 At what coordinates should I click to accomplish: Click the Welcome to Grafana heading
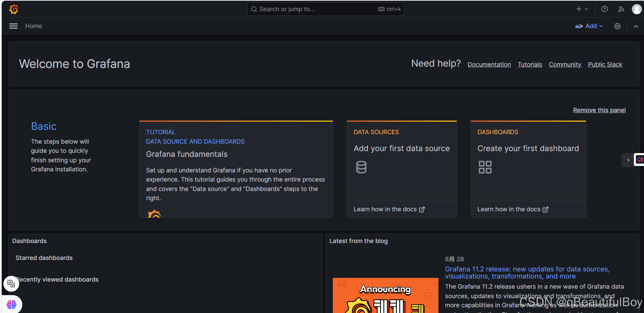pos(75,64)
